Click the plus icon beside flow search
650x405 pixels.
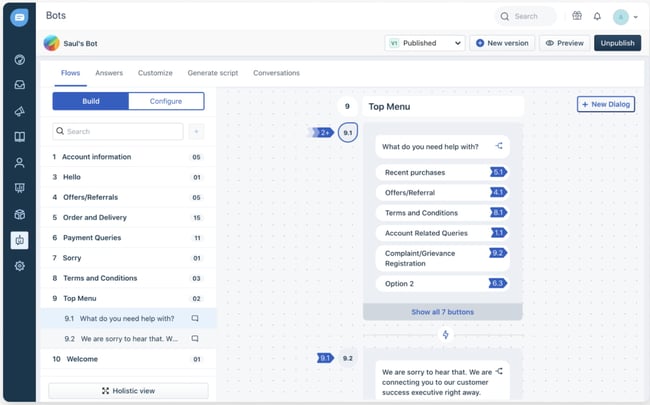pos(196,131)
